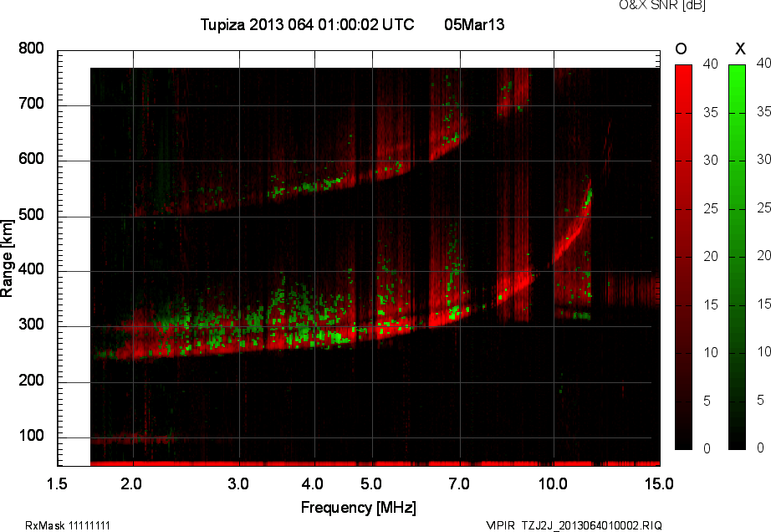Click the 'VIPIR TZJ2J_2013064010002.RIQ' file name
The width and height of the screenshot is (771, 532).
[x=574, y=525]
